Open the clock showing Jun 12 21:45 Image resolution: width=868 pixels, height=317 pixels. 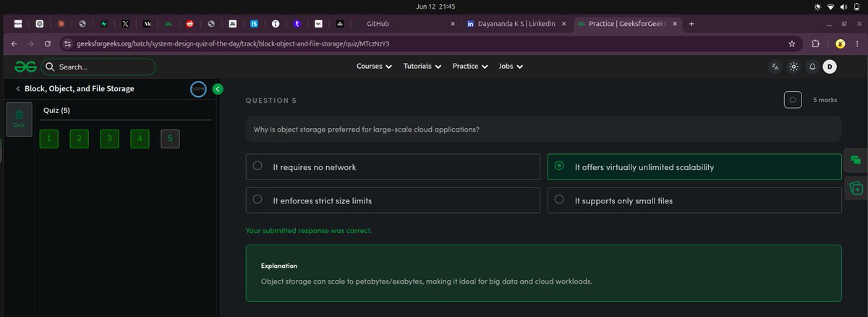pyautogui.click(x=435, y=7)
